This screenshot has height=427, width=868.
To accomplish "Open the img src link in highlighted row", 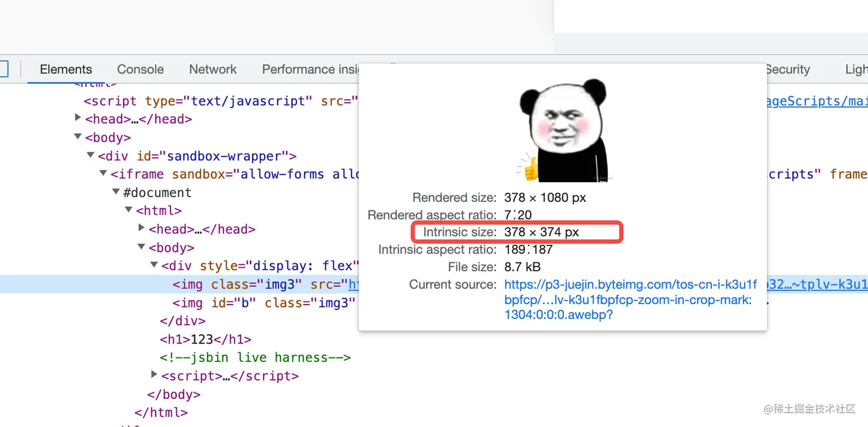I will [x=354, y=284].
